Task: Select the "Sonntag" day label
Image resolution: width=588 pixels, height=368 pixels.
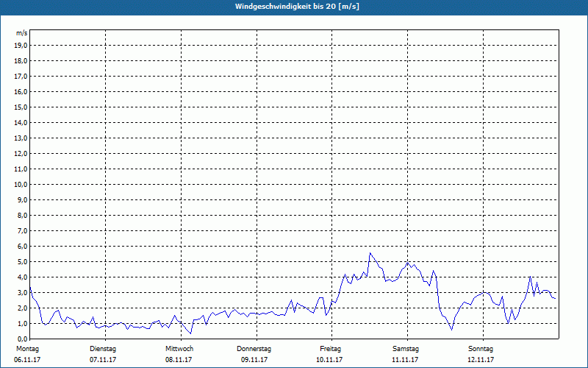Action: click(481, 349)
